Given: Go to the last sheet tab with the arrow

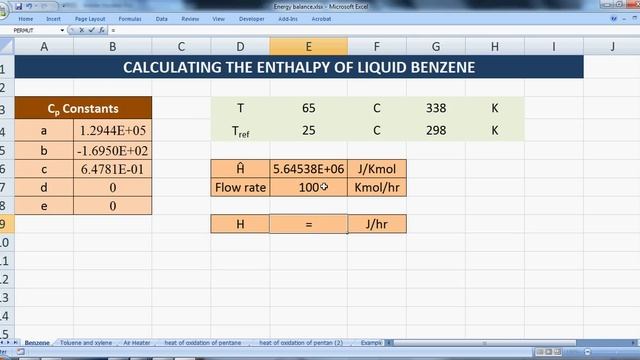Looking at the screenshot, I should point(16,343).
